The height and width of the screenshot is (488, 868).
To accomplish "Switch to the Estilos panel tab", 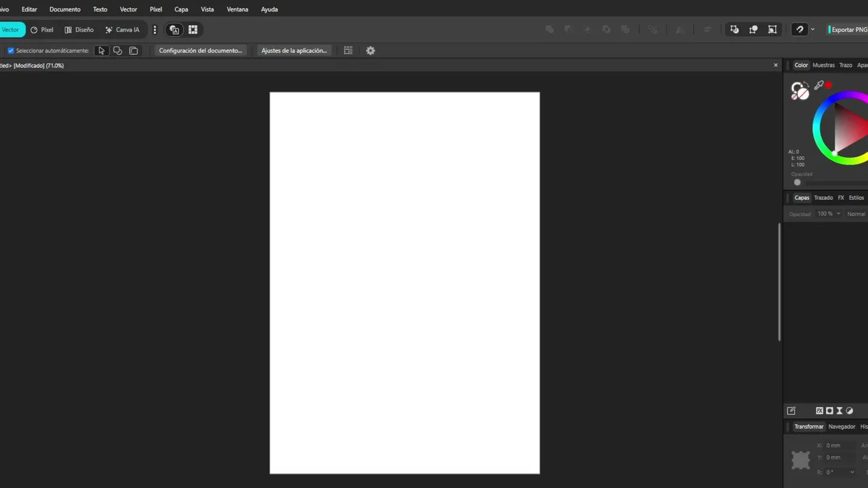I will pyautogui.click(x=856, y=198).
